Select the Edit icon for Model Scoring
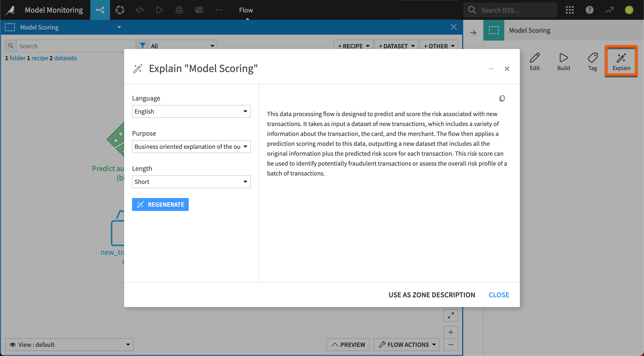Image resolution: width=644 pixels, height=356 pixels. [x=535, y=61]
